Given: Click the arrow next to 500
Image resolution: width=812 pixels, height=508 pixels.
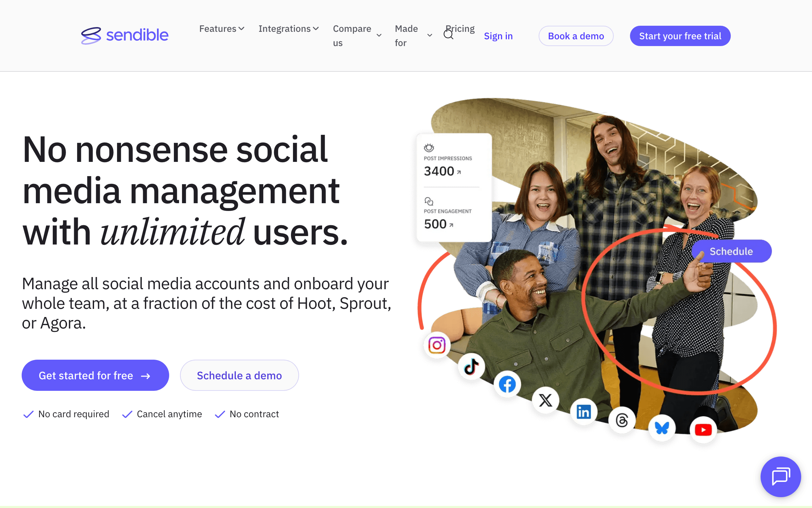Looking at the screenshot, I should [x=451, y=225].
